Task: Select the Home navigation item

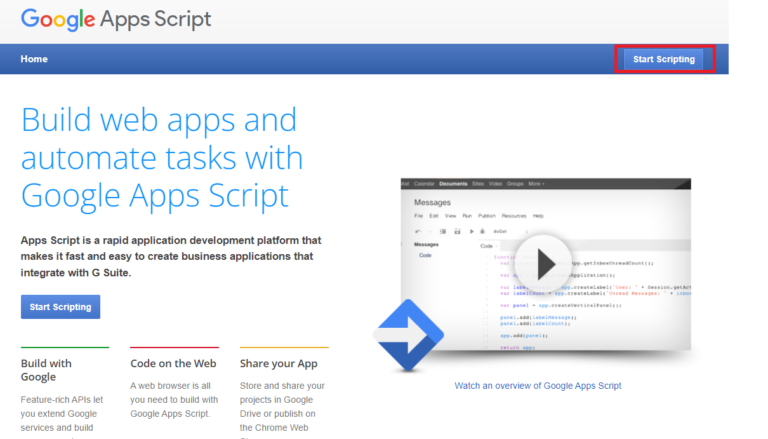Action: pos(34,59)
